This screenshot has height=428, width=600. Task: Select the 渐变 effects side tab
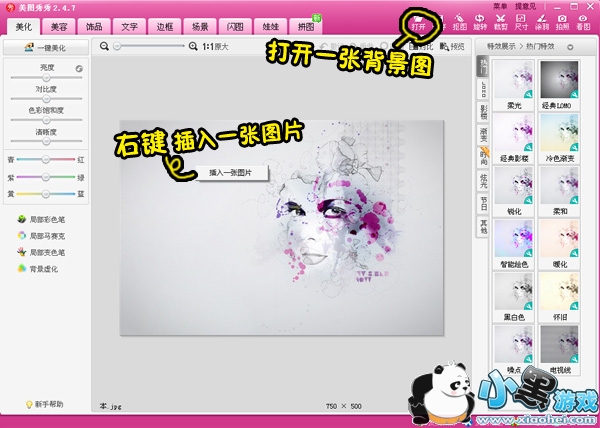coord(484,135)
